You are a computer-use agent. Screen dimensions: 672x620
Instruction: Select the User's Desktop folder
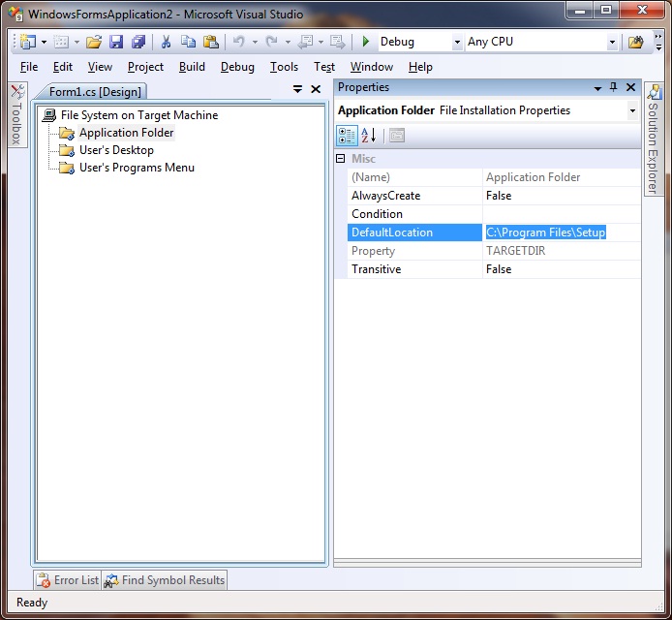[x=116, y=150]
